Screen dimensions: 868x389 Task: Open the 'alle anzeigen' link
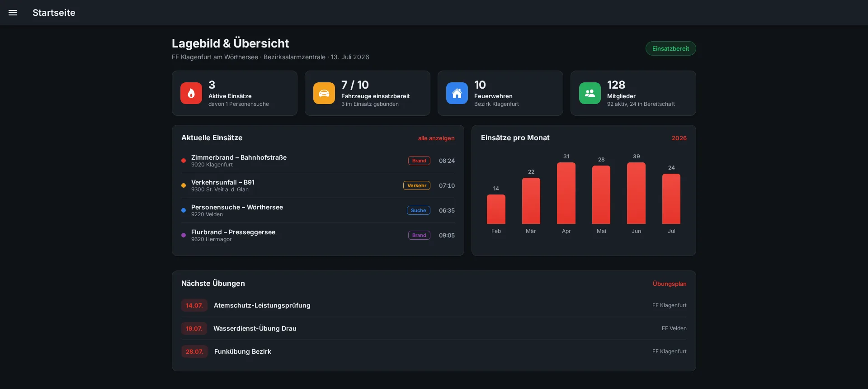[436, 138]
